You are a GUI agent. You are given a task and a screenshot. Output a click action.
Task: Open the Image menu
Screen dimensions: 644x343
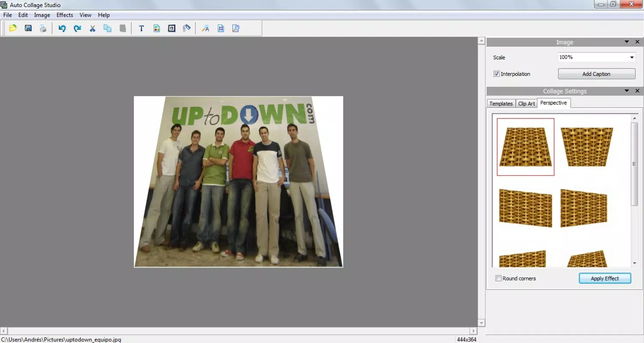tap(42, 15)
